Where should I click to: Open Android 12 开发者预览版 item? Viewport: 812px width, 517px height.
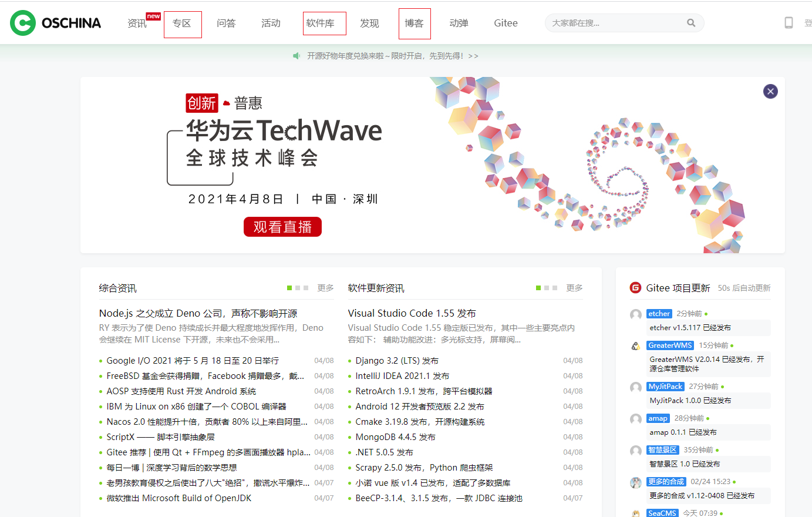point(420,407)
